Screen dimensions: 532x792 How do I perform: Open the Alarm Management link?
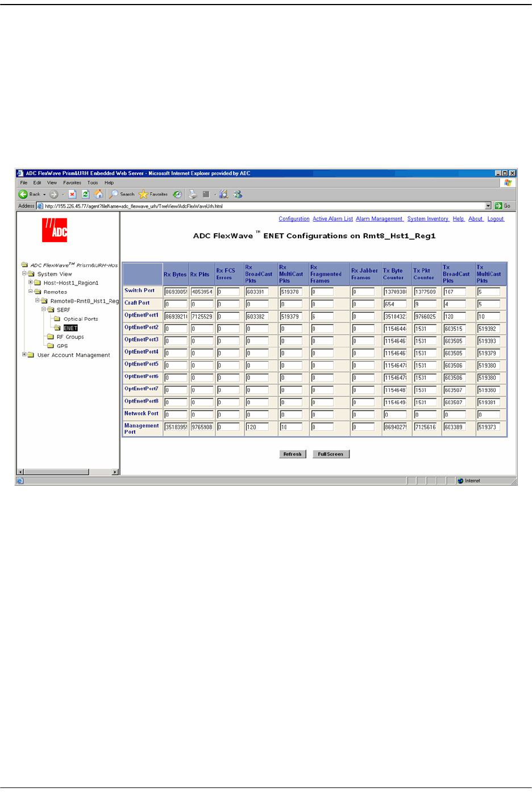pos(380,219)
